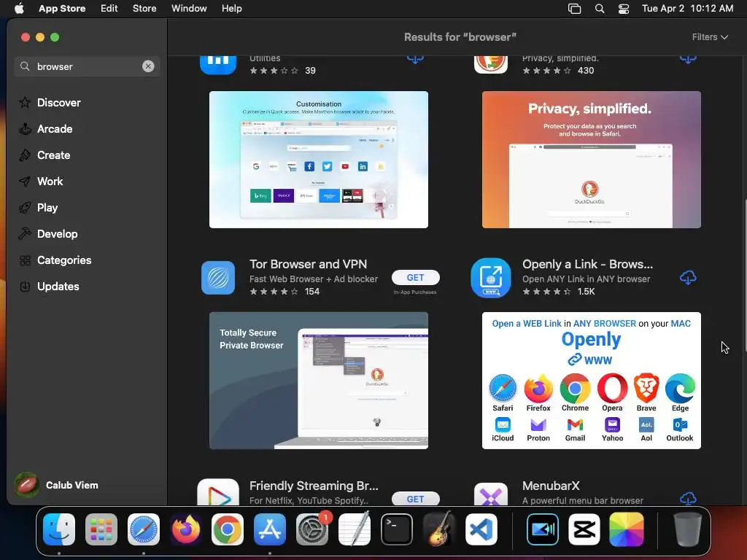
Task: Open the Help menu
Action: pos(231,8)
